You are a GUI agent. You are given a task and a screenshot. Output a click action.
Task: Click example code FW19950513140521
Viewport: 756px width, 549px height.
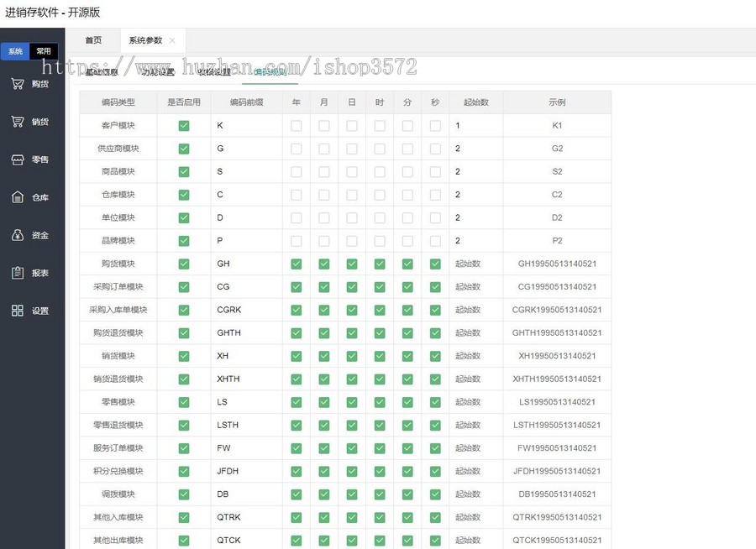click(x=557, y=448)
